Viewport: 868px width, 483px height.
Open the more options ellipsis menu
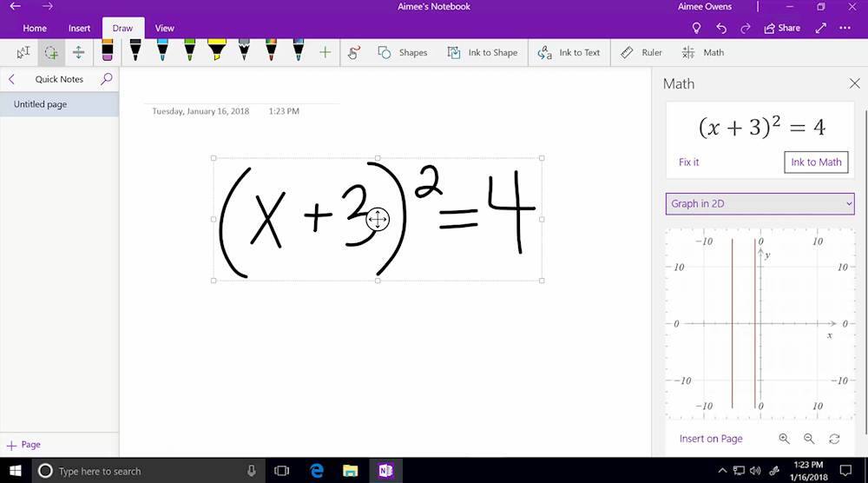(848, 28)
